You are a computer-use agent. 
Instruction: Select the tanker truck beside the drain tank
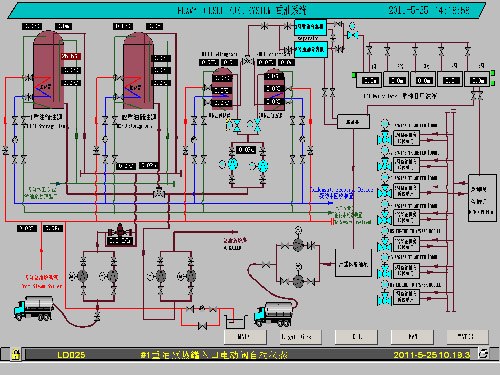coord(273,314)
